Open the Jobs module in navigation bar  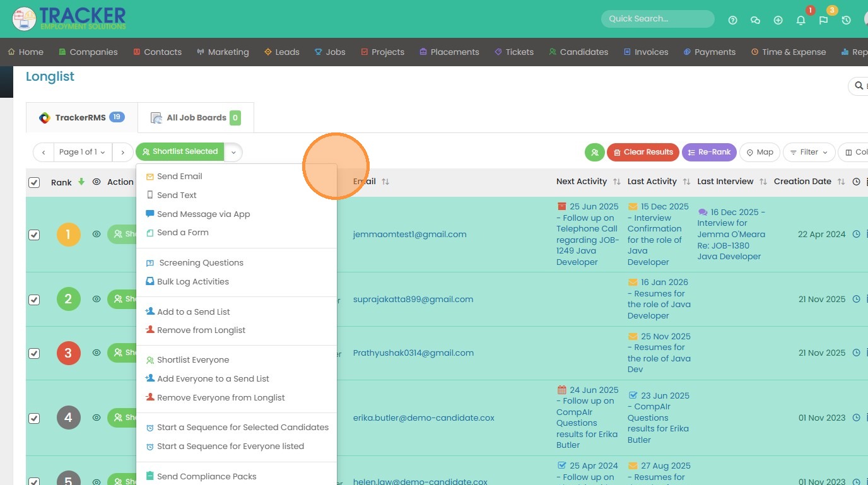coord(330,52)
